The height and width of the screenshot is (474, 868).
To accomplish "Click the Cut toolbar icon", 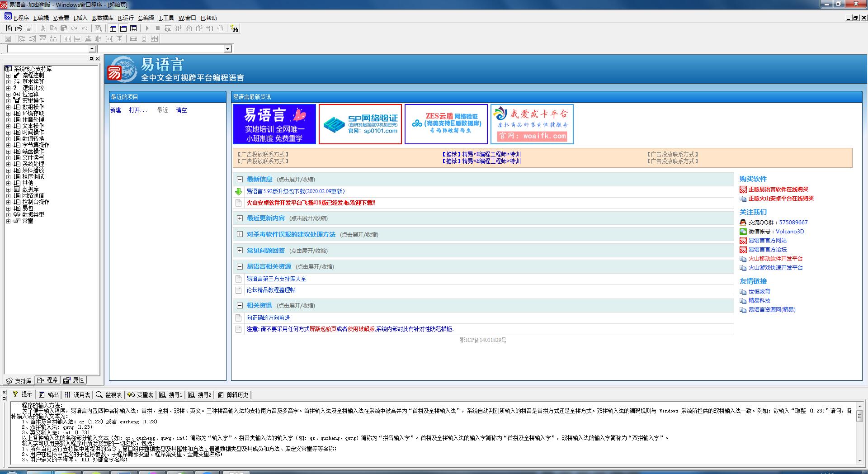I will [42, 28].
